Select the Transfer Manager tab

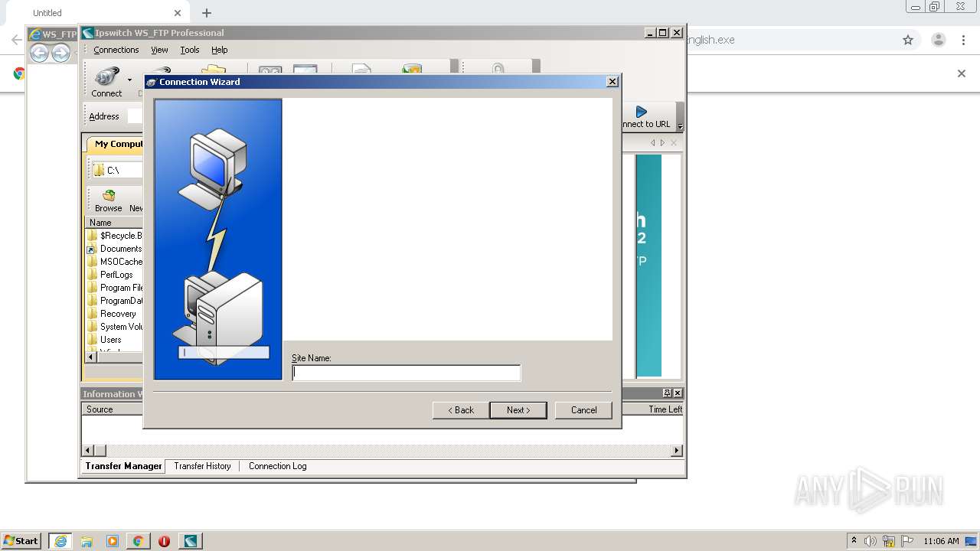(x=123, y=466)
